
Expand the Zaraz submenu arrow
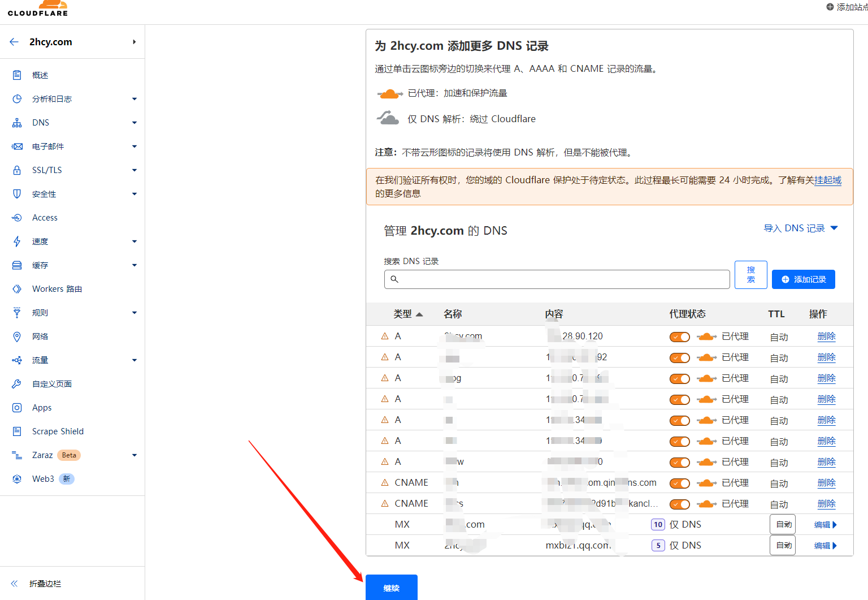click(x=134, y=455)
